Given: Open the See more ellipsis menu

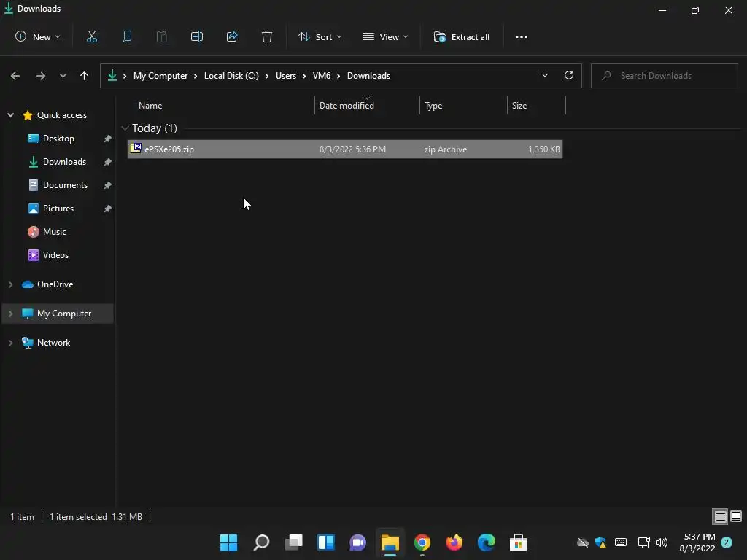Looking at the screenshot, I should point(521,36).
